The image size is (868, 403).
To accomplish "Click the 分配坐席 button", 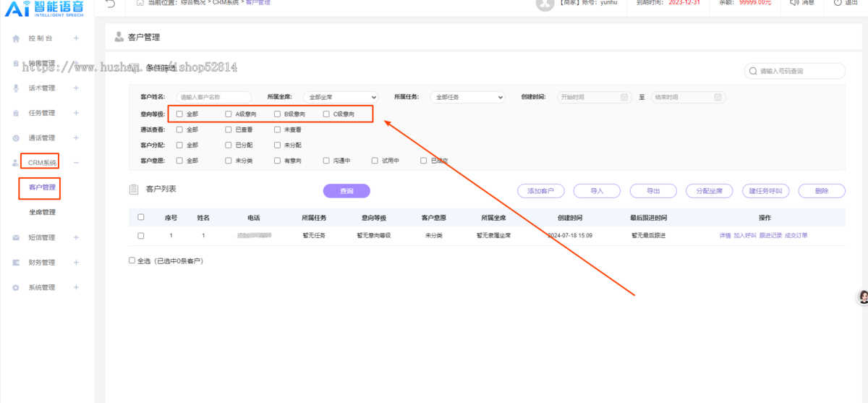I will pyautogui.click(x=709, y=191).
